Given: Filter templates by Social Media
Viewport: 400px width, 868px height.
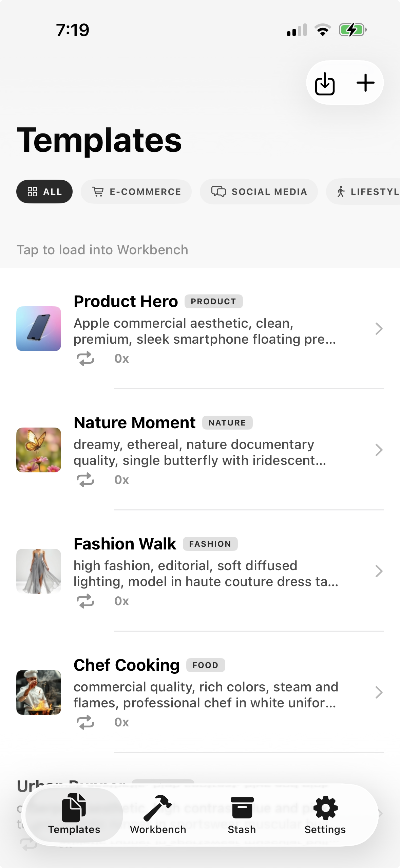Looking at the screenshot, I should pos(259,192).
